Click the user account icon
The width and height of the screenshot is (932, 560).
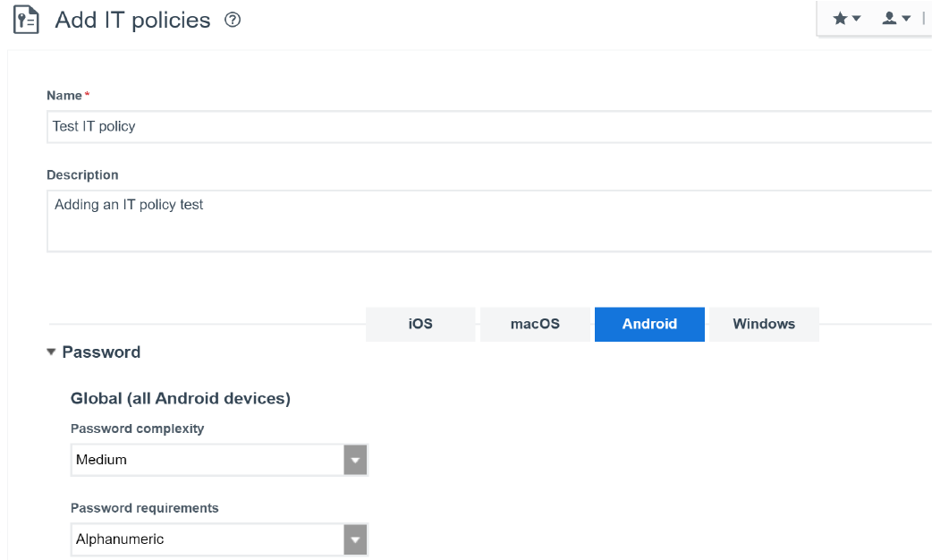pos(889,18)
